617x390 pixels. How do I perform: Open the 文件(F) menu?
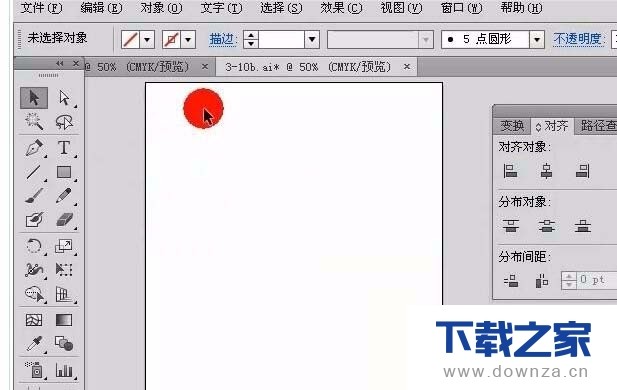tap(41, 8)
